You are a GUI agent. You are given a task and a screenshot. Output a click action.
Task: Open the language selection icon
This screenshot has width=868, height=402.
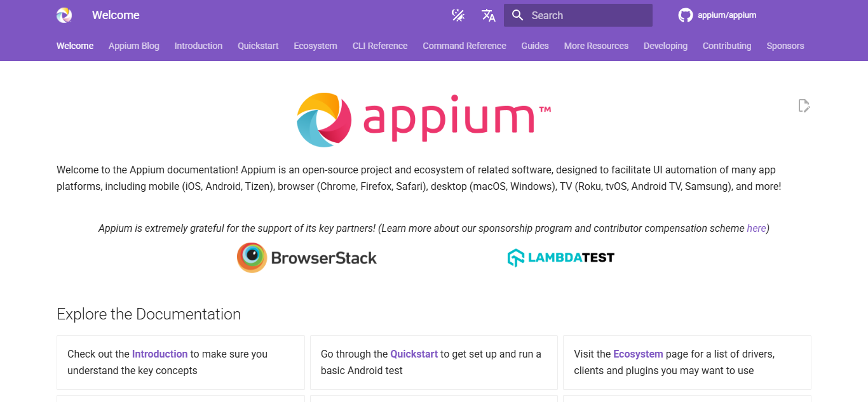pos(488,15)
